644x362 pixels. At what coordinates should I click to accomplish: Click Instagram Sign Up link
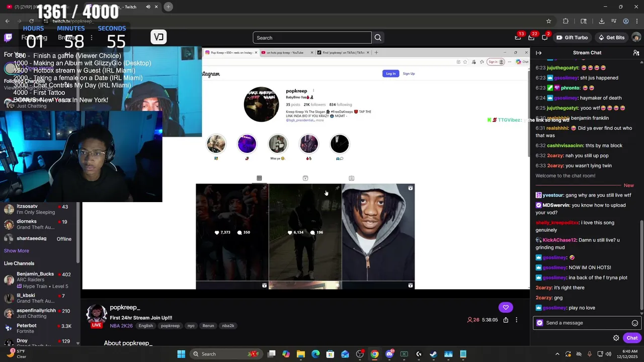(x=409, y=73)
